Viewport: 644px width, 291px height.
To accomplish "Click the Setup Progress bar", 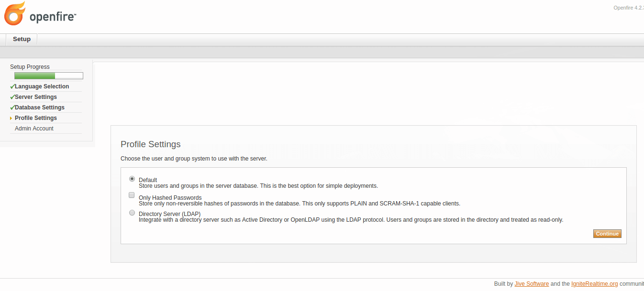I will (49, 75).
